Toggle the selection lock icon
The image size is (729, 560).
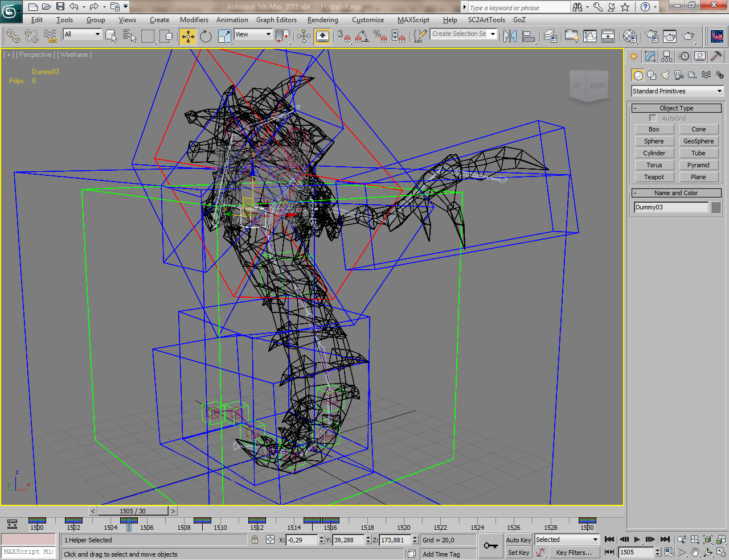pos(255,540)
